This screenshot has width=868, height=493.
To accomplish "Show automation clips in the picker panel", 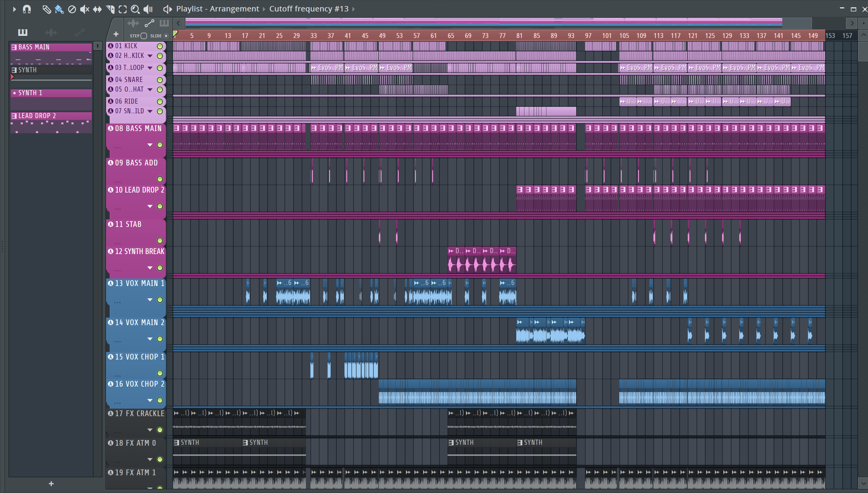I will [80, 32].
